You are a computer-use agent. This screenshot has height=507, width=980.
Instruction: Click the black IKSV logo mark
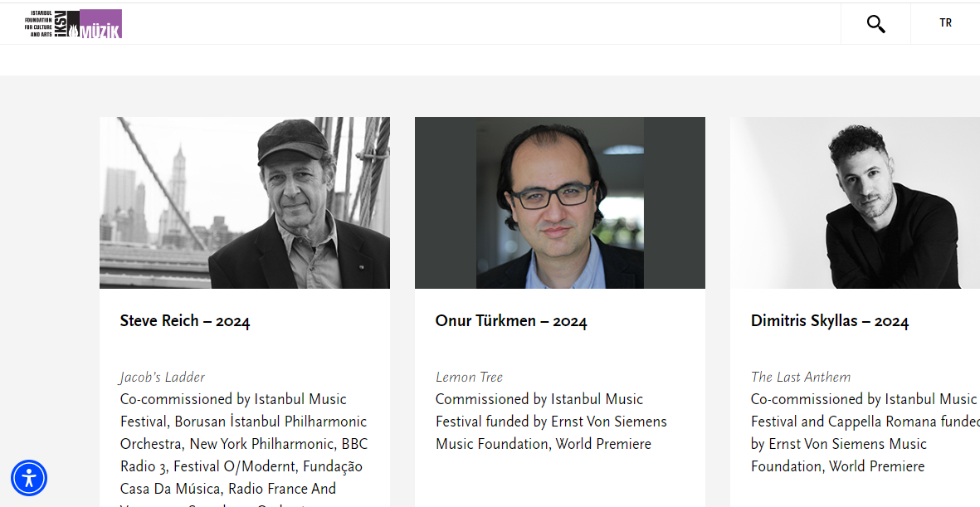66,24
